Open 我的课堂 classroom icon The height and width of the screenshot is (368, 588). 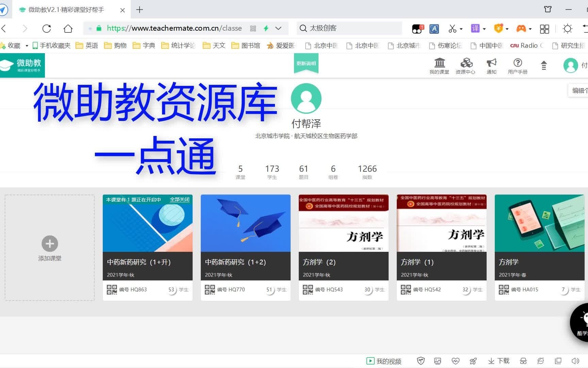pyautogui.click(x=439, y=66)
